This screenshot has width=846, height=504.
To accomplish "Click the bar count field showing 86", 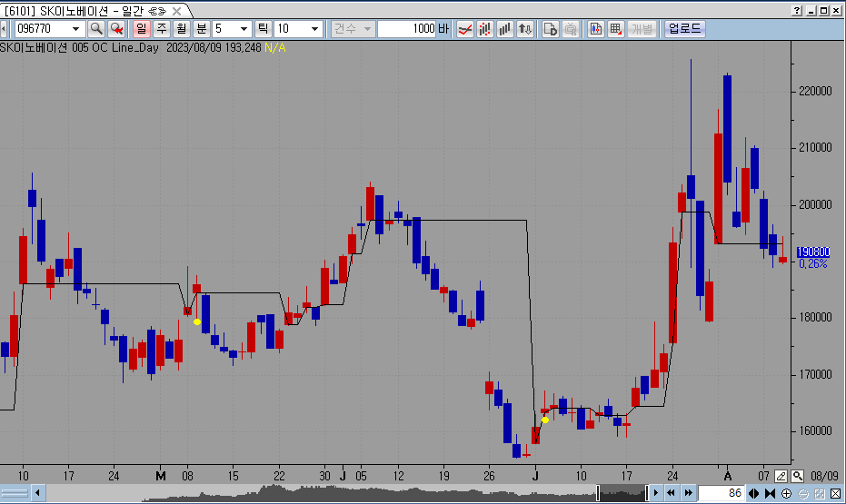I will pyautogui.click(x=721, y=493).
